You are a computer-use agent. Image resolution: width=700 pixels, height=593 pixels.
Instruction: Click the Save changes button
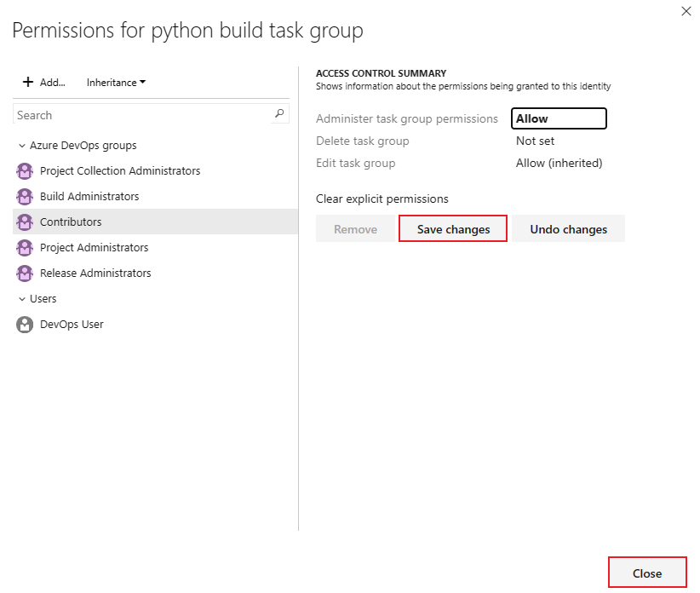(x=453, y=229)
